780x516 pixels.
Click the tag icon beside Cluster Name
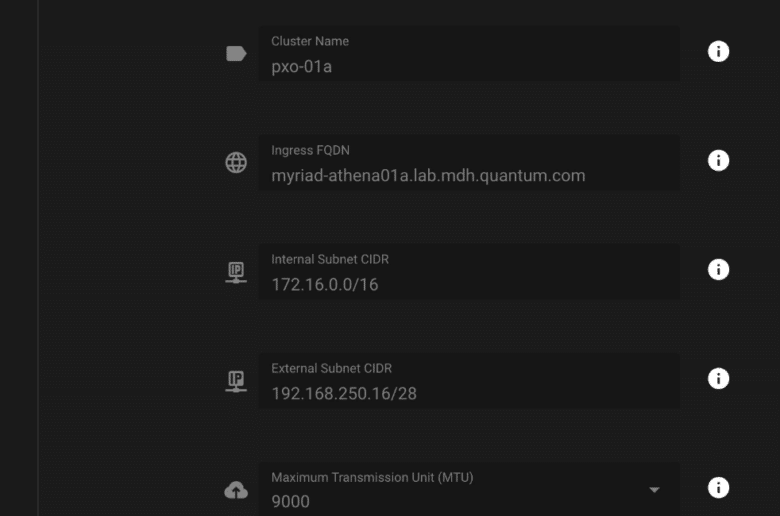pos(236,53)
